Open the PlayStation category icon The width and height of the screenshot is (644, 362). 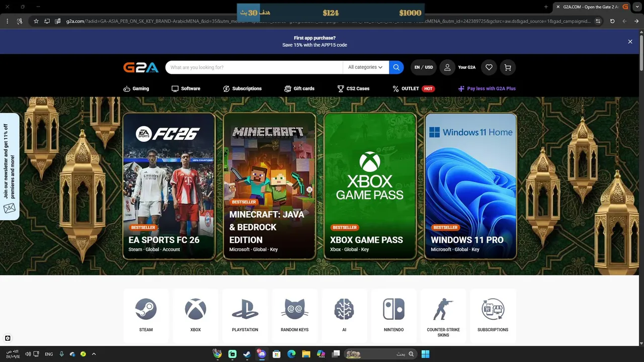(x=245, y=309)
